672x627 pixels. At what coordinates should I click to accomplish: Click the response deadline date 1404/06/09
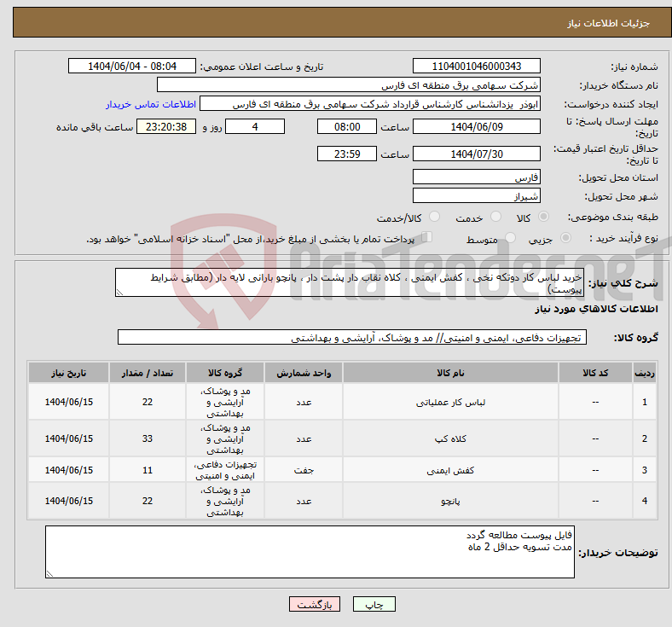click(476, 126)
